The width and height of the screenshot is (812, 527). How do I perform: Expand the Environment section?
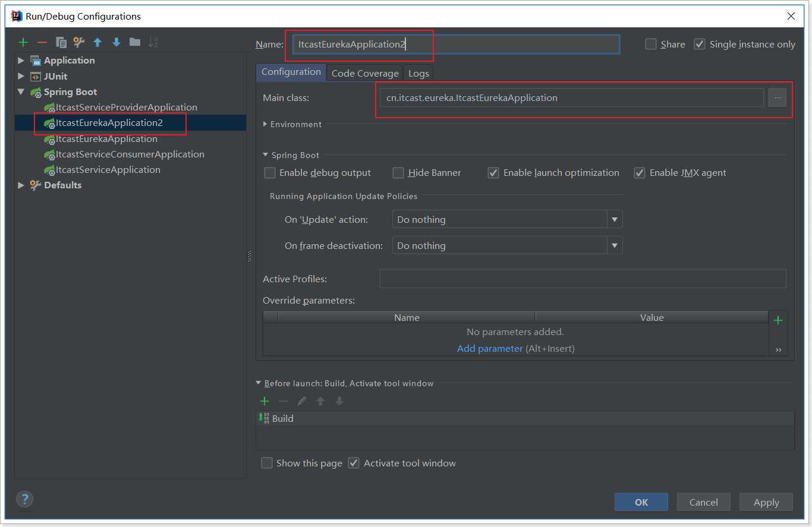[266, 124]
